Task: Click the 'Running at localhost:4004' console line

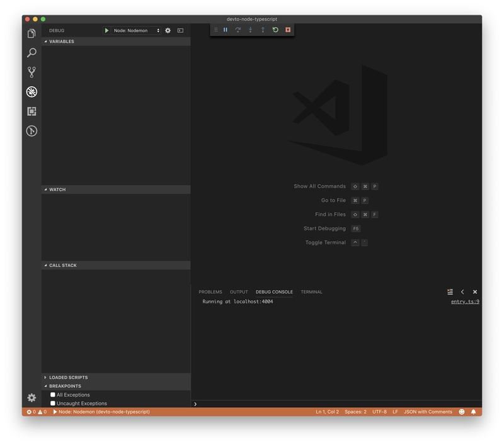Action: [238, 301]
